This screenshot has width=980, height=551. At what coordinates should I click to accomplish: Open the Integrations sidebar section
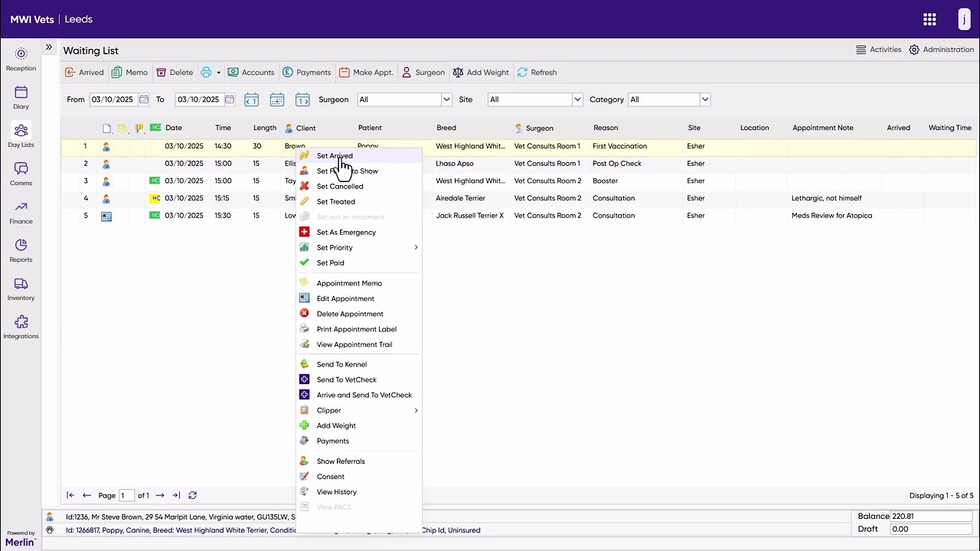pos(21,327)
